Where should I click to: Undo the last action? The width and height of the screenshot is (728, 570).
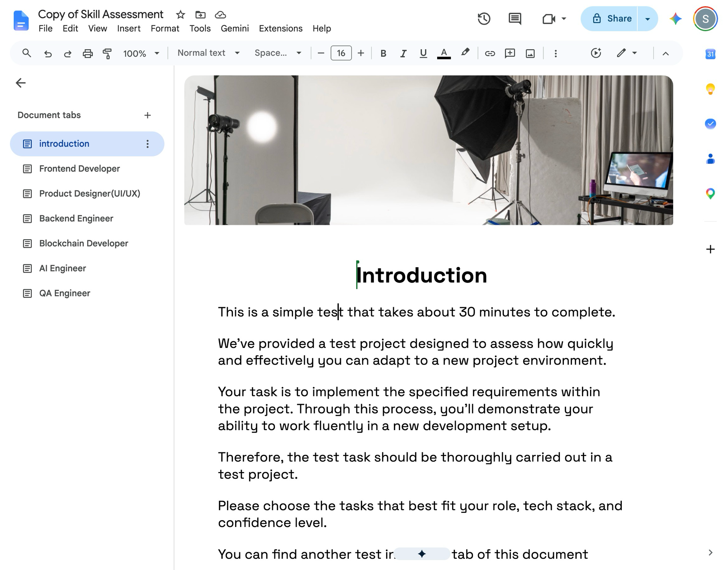[48, 53]
